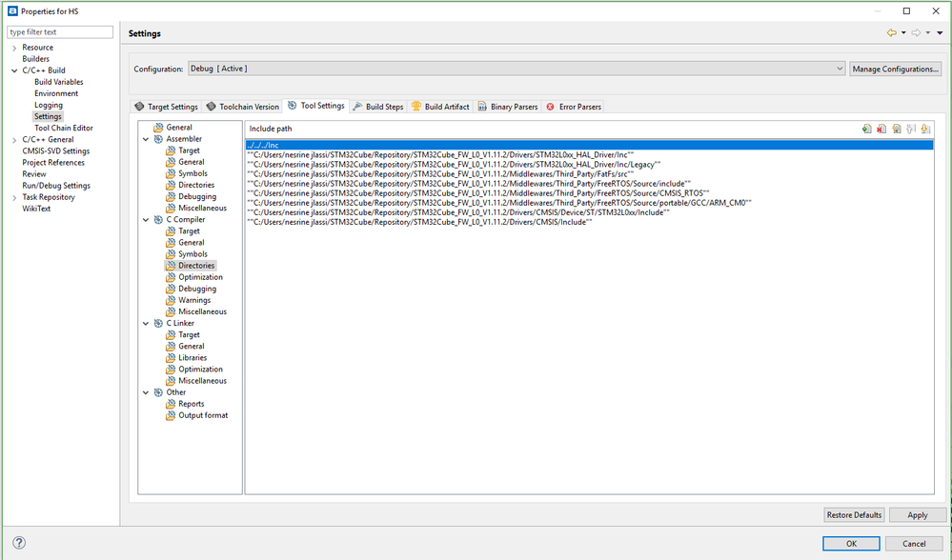Collapse the Other tool group
This screenshot has width=952, height=560.
point(146,392)
